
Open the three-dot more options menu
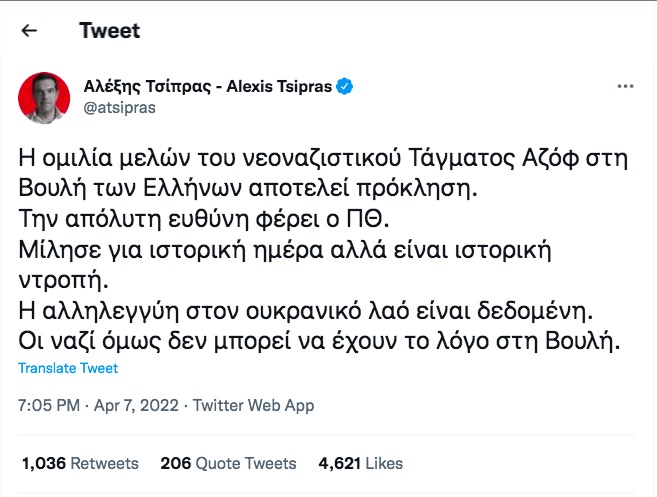[625, 87]
